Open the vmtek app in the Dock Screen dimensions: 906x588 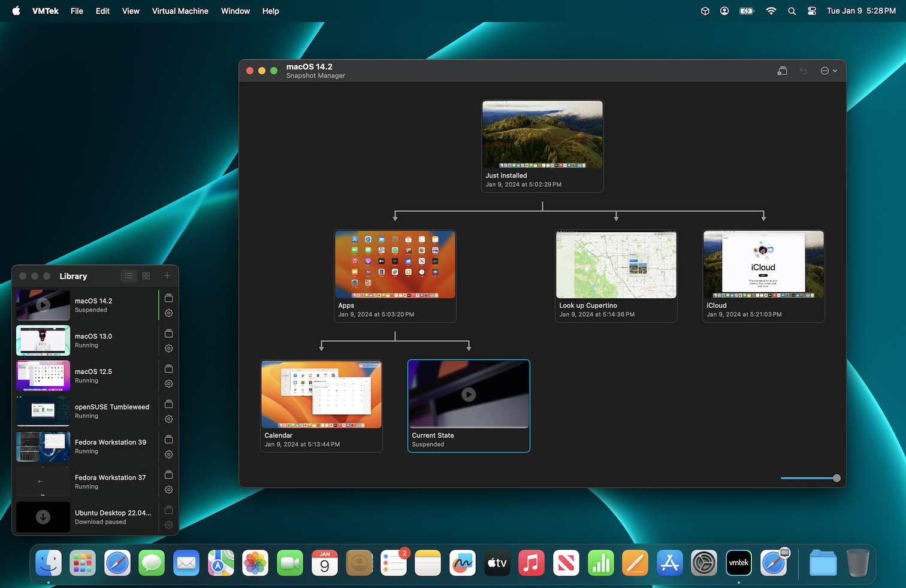point(738,563)
